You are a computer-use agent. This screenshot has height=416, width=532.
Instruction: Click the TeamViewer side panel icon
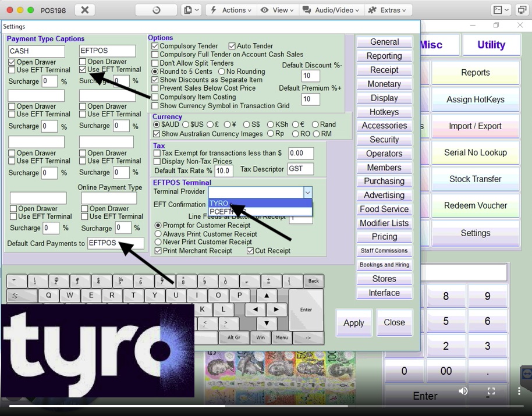tap(526, 374)
